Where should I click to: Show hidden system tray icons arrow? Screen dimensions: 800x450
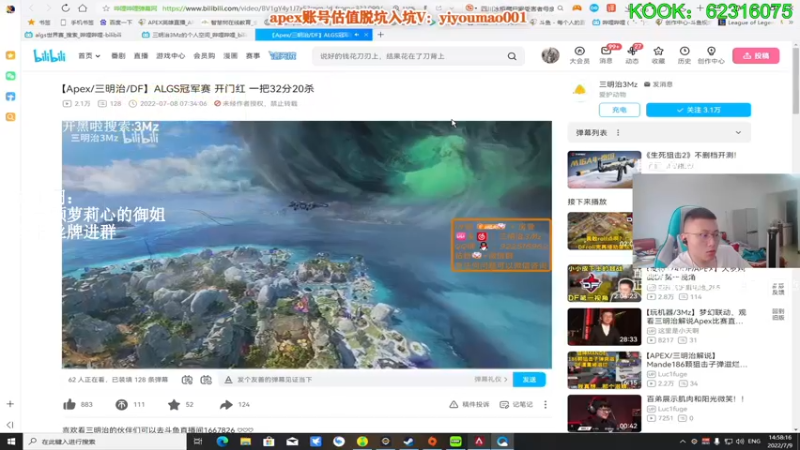pos(683,441)
